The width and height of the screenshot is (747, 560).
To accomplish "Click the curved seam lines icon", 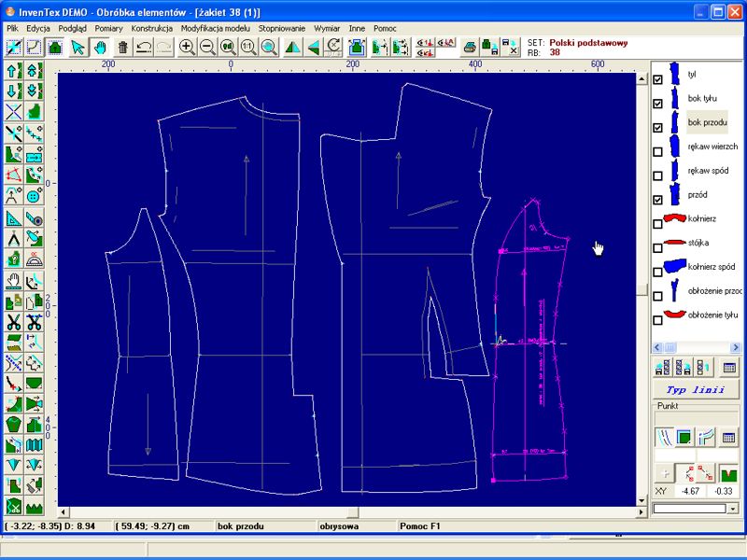I will (665, 437).
